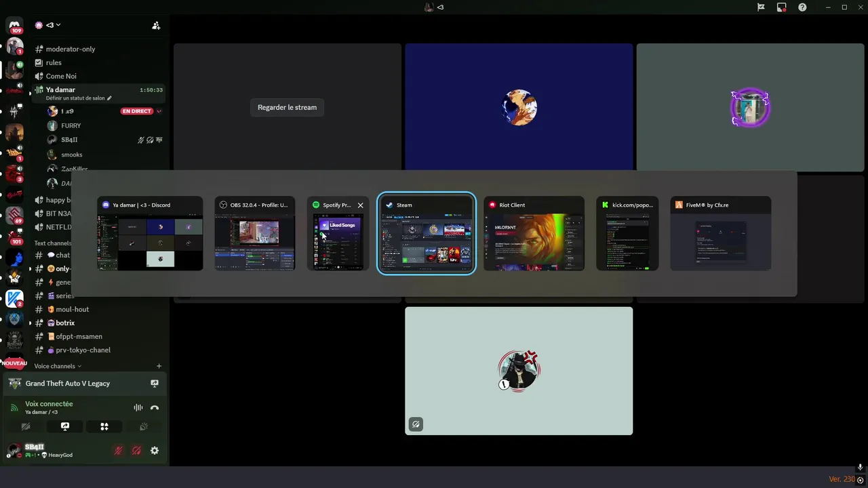Click Voix connectée connection status
Viewport: 868px width, 488px height.
click(49, 404)
